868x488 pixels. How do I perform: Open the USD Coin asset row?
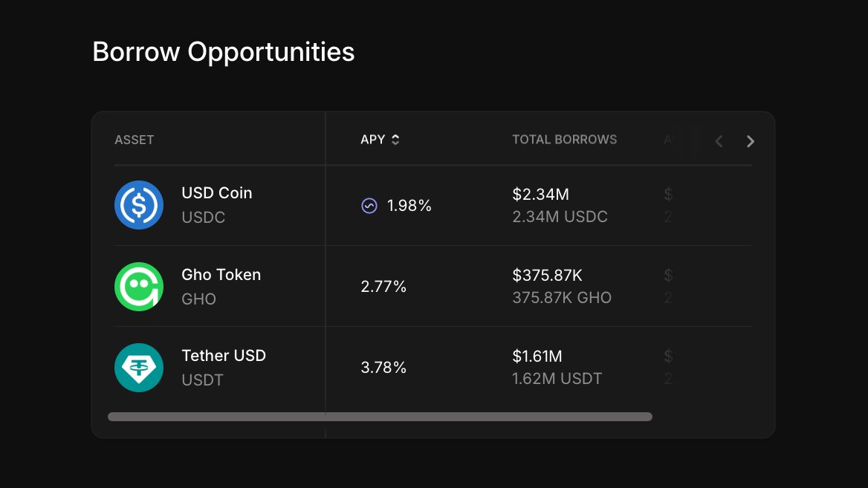click(433, 205)
